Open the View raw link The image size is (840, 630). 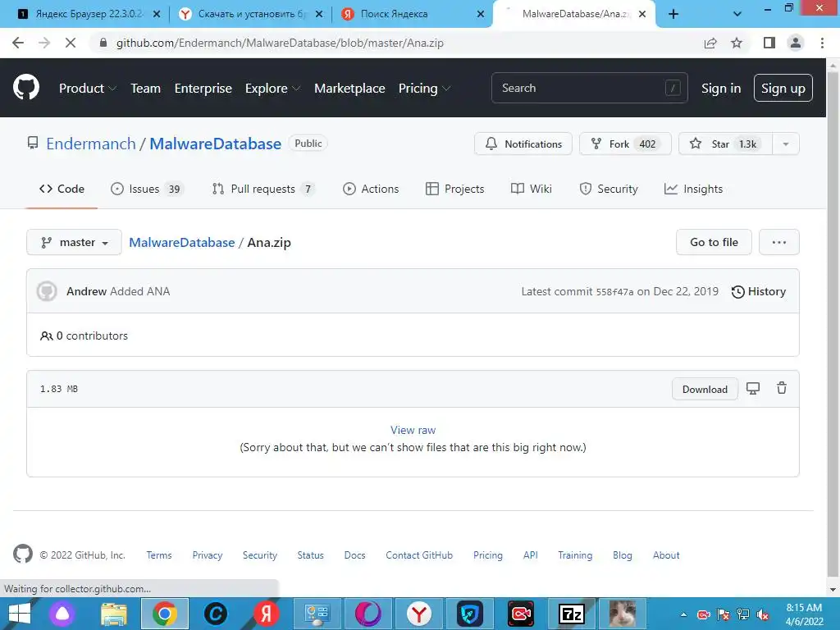pyautogui.click(x=413, y=430)
